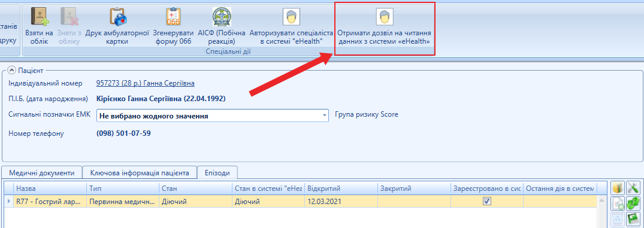Sort by 'Закритий' column header
Screen dimensions: 644x228
(x=414, y=189)
